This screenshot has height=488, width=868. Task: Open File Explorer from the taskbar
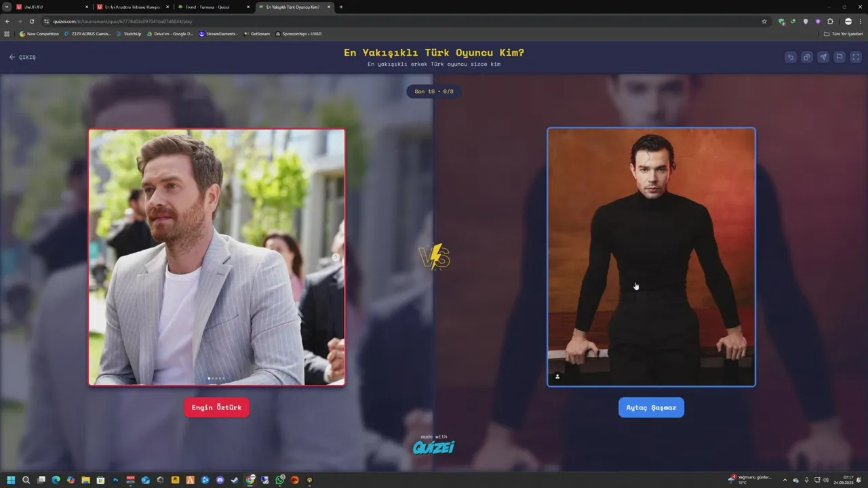pyautogui.click(x=85, y=480)
